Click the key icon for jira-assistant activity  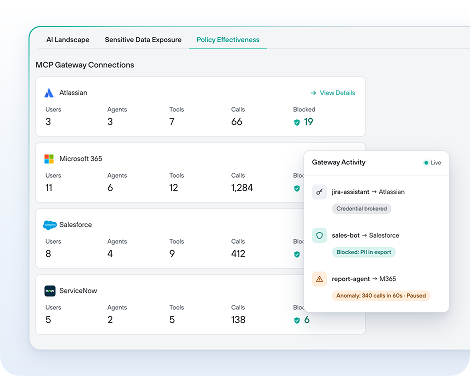pyautogui.click(x=319, y=192)
